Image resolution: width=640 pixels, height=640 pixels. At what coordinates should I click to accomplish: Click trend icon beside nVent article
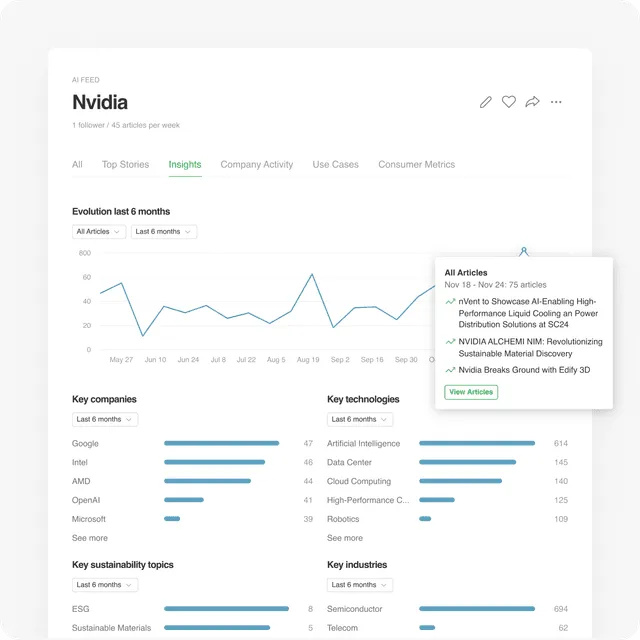point(450,302)
